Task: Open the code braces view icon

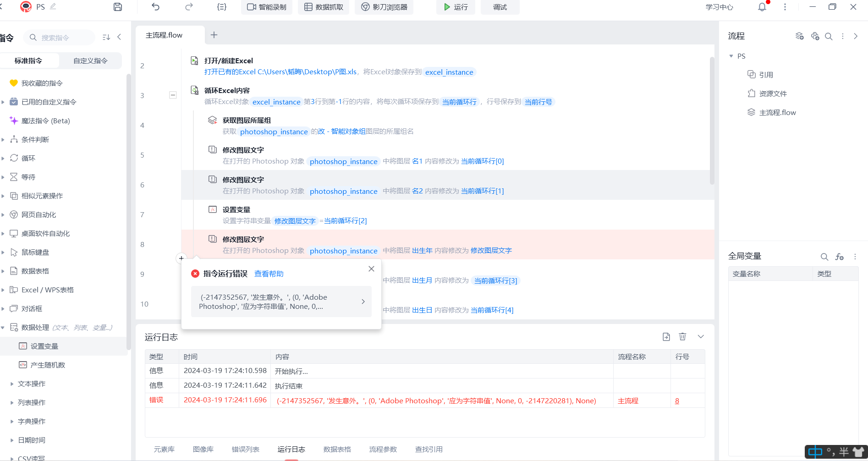Action: pos(222,7)
